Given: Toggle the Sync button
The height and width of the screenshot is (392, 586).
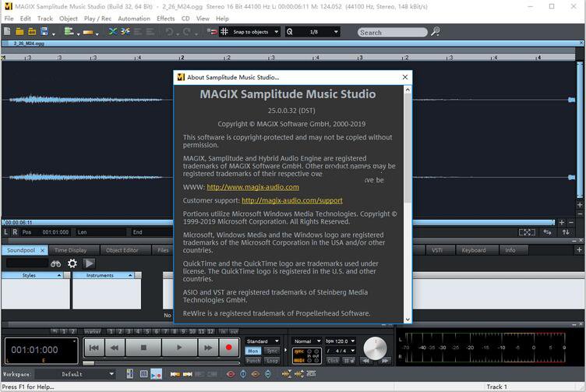Looking at the screenshot, I should pyautogui.click(x=272, y=351).
